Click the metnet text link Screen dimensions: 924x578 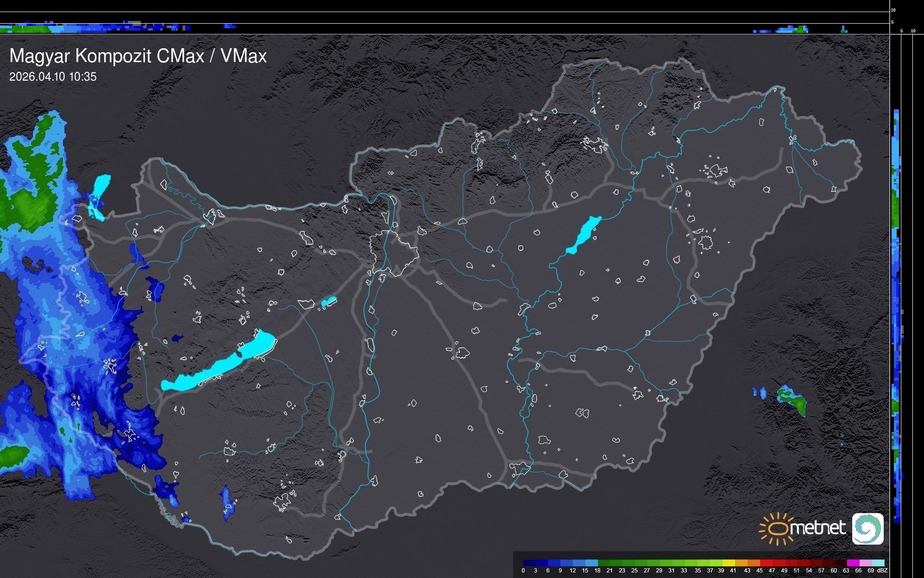pos(817,528)
